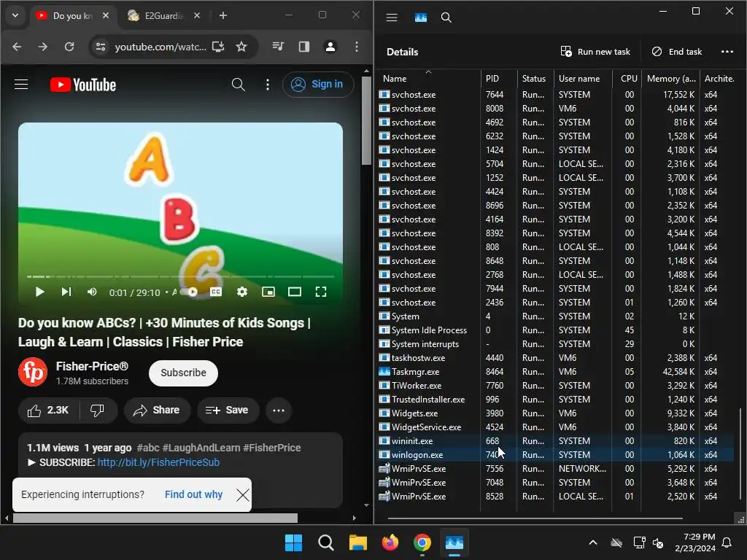Select the taskhostw.exe process row

pos(557,357)
